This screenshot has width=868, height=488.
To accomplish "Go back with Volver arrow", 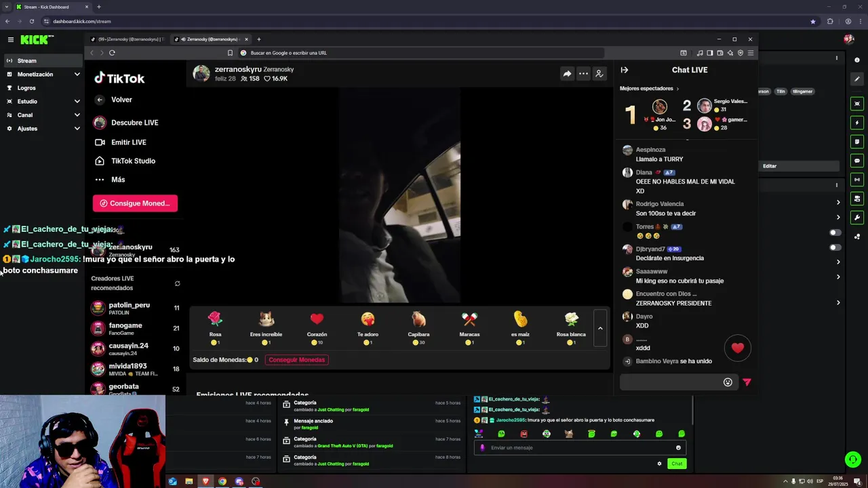I will click(100, 100).
